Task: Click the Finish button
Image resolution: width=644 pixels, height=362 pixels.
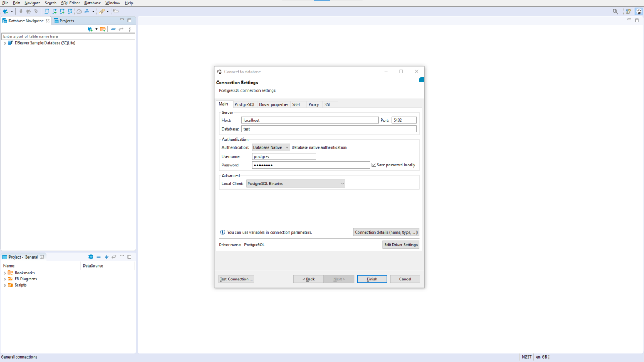Action: pos(372,279)
